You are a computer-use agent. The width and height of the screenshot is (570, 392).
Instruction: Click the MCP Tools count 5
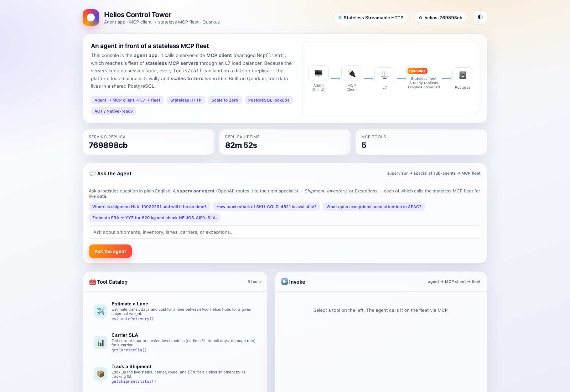click(364, 145)
